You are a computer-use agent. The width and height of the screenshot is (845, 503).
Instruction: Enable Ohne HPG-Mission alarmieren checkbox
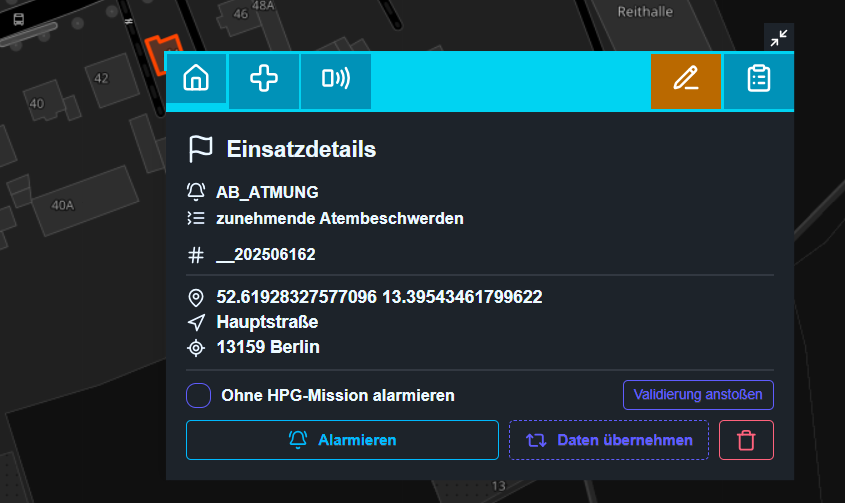click(x=198, y=395)
